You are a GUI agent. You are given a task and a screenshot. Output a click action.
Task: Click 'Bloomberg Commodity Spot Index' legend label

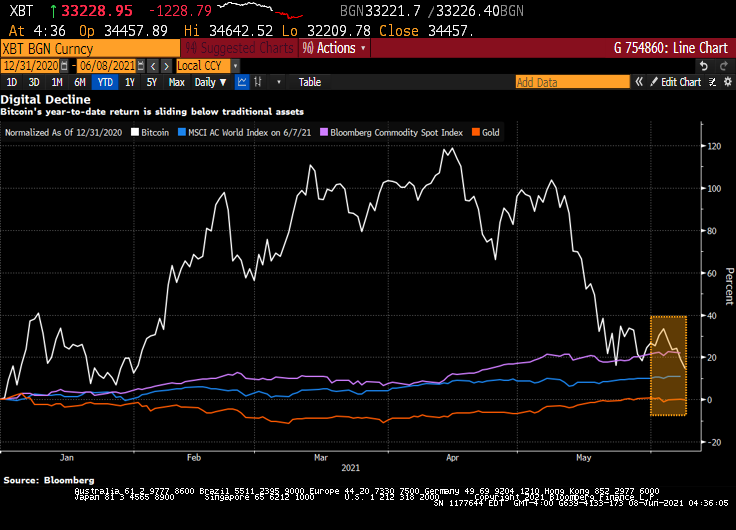point(396,132)
